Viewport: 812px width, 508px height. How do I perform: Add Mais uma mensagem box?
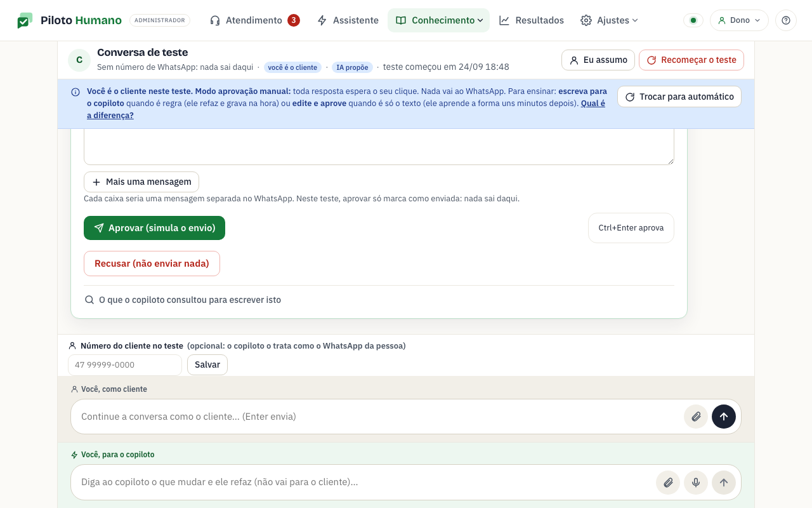pos(141,182)
